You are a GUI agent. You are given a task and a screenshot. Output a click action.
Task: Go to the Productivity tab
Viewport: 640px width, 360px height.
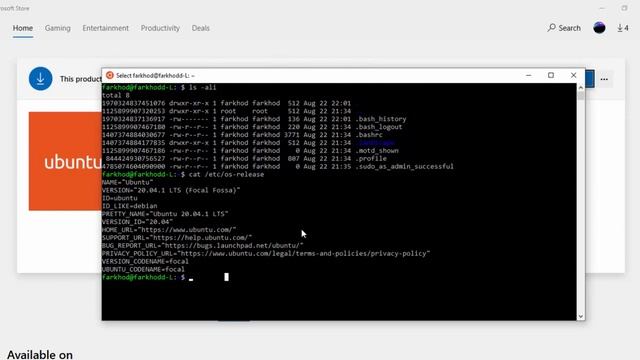pos(160,28)
